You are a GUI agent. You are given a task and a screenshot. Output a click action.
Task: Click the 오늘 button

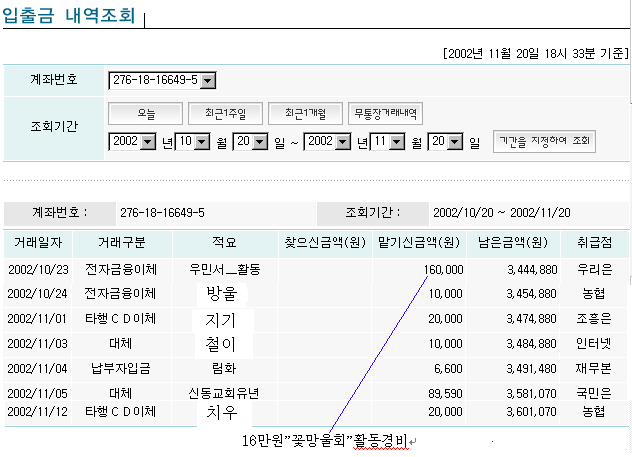pos(145,113)
